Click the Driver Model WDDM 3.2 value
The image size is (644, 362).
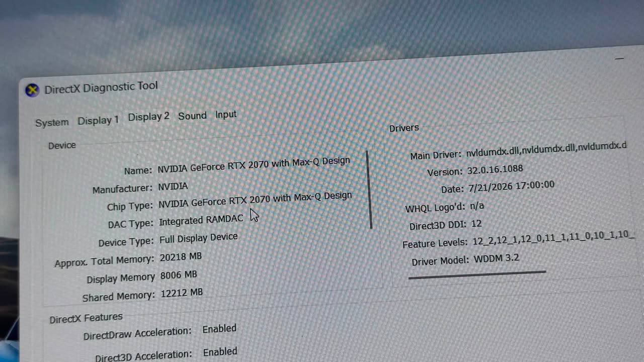click(x=496, y=259)
